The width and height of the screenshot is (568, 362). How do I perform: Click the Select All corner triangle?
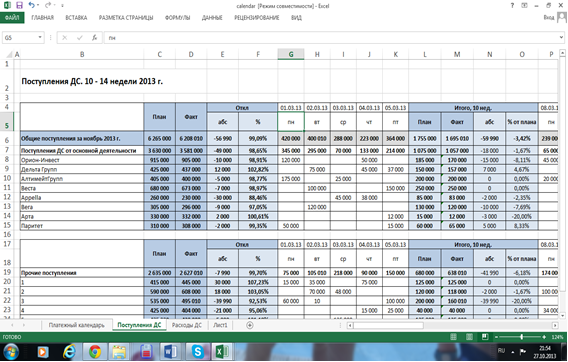pos(9,54)
